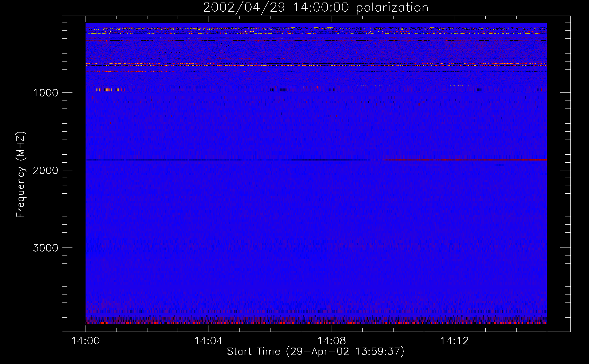Click the 2000 frequency tick label
The height and width of the screenshot is (364, 589).
click(x=46, y=170)
